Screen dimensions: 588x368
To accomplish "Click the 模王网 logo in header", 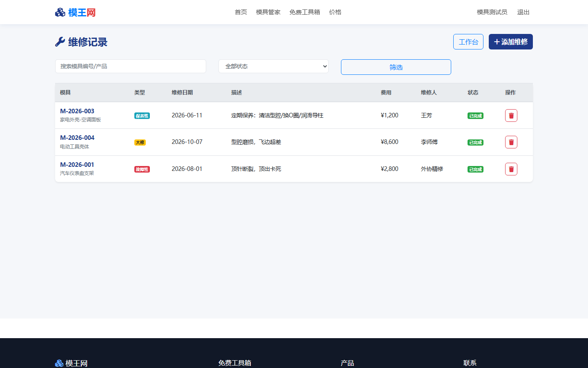I will 76,12.
